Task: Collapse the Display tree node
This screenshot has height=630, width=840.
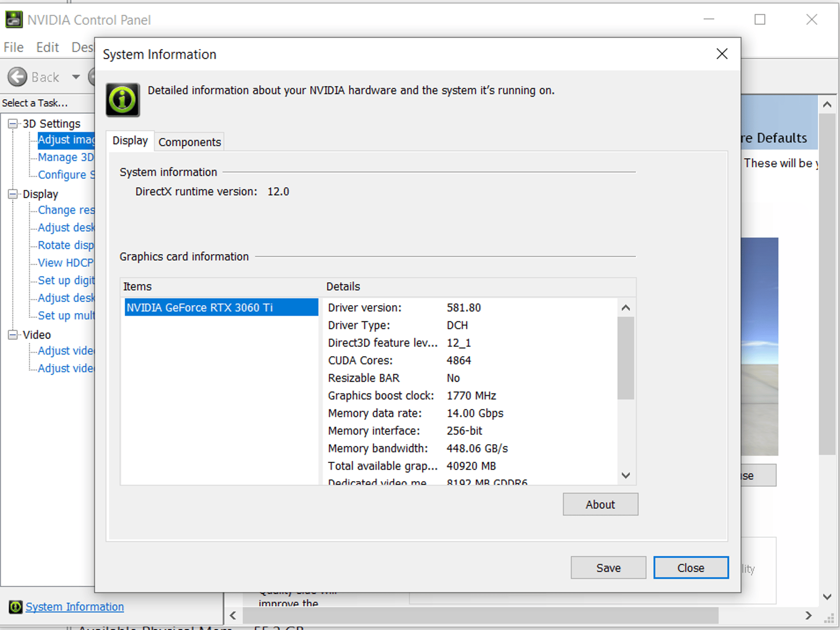Action: pos(13,194)
